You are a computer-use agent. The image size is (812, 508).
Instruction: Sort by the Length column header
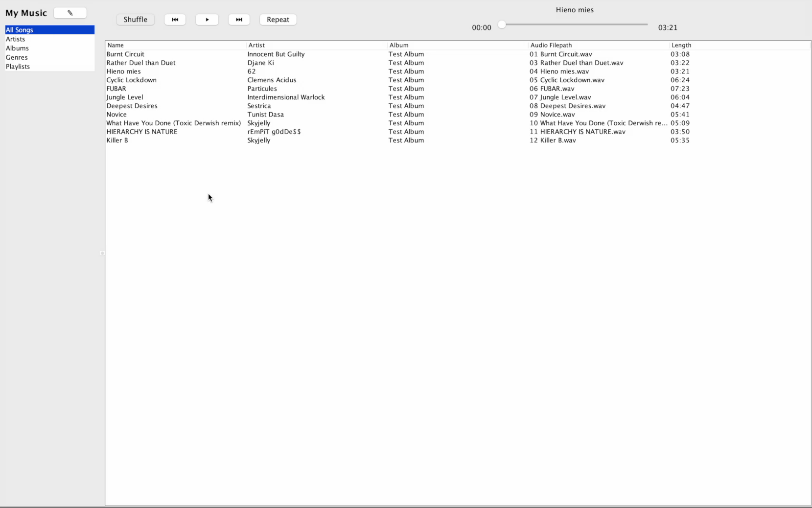pos(681,45)
